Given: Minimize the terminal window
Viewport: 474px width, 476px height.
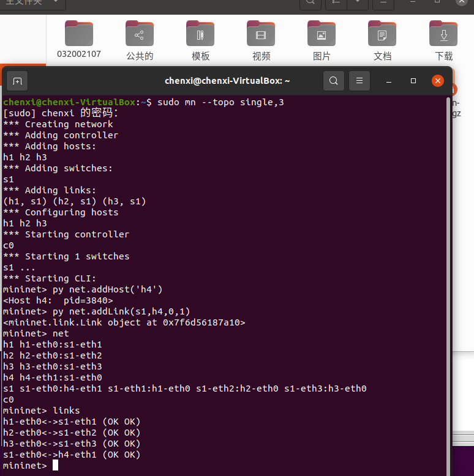Looking at the screenshot, I should tap(389, 81).
